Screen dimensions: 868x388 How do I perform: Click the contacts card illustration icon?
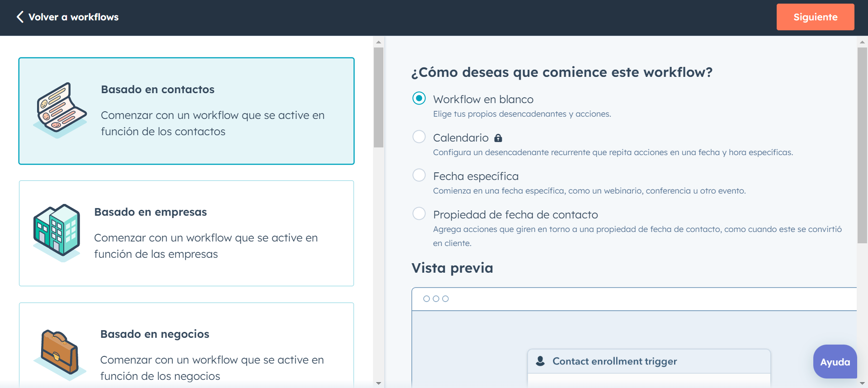[x=61, y=109]
